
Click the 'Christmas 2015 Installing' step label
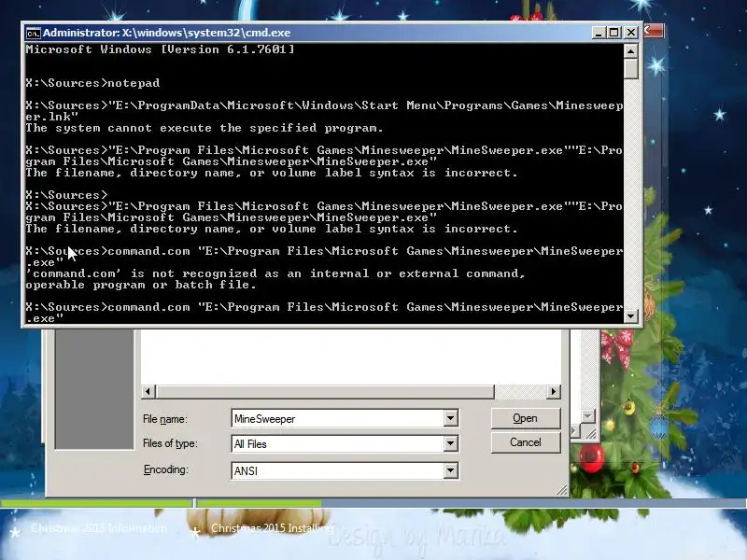pos(272,528)
